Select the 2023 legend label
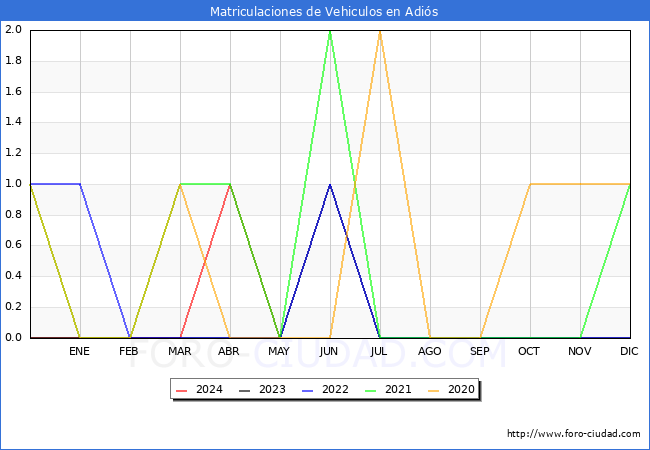 [272, 390]
